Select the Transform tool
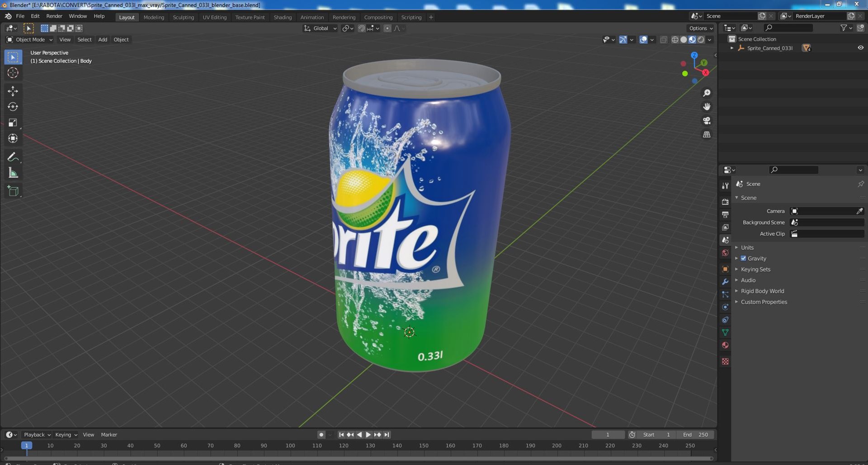This screenshot has width=868, height=465. (x=13, y=138)
